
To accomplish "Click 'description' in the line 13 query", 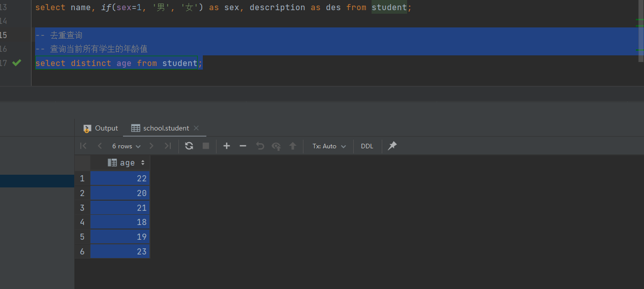I will pyautogui.click(x=278, y=8).
